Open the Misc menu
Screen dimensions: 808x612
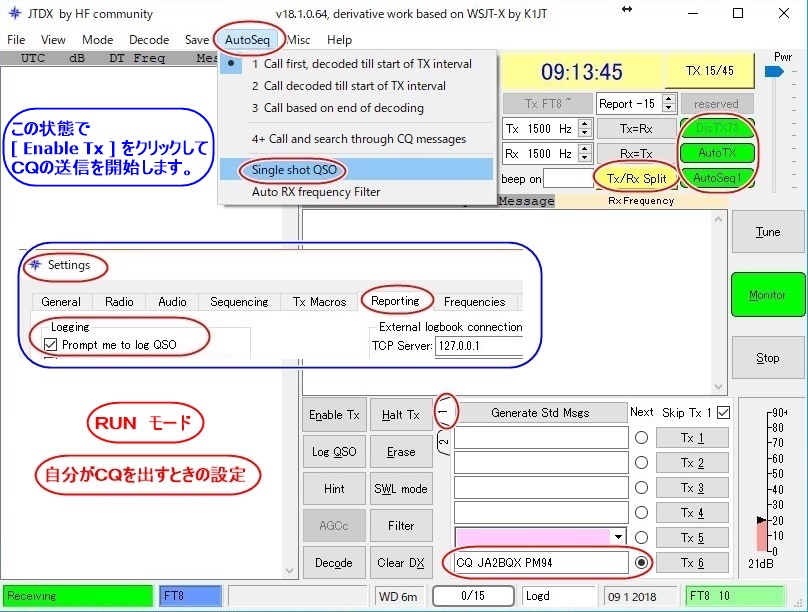(299, 40)
